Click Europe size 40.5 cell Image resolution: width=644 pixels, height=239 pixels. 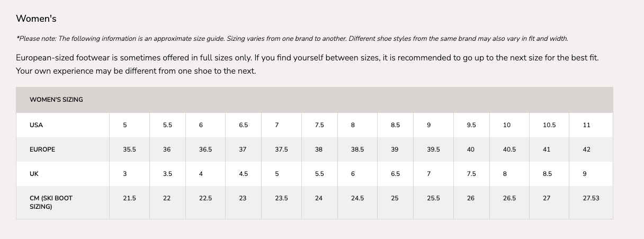point(509,149)
